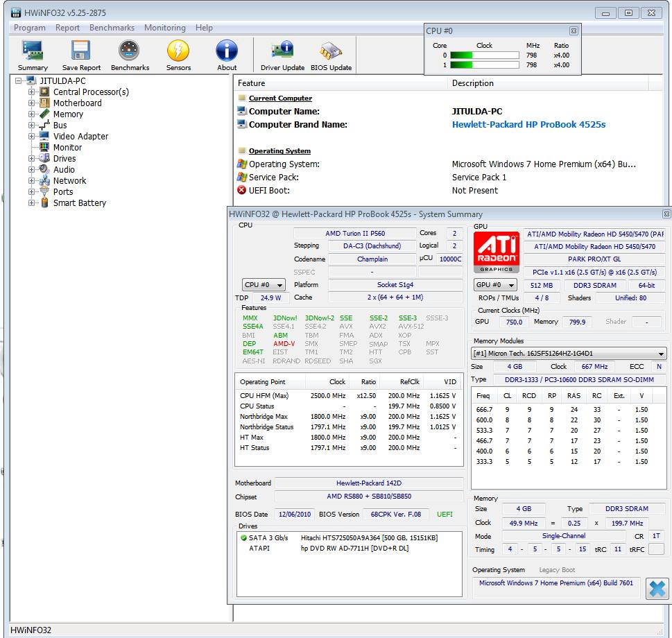Open the Monitoring menu

165,28
